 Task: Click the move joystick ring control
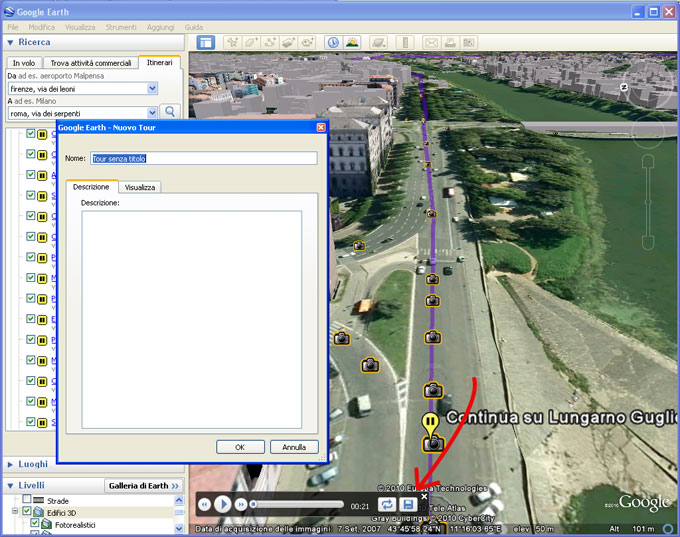tap(648, 130)
